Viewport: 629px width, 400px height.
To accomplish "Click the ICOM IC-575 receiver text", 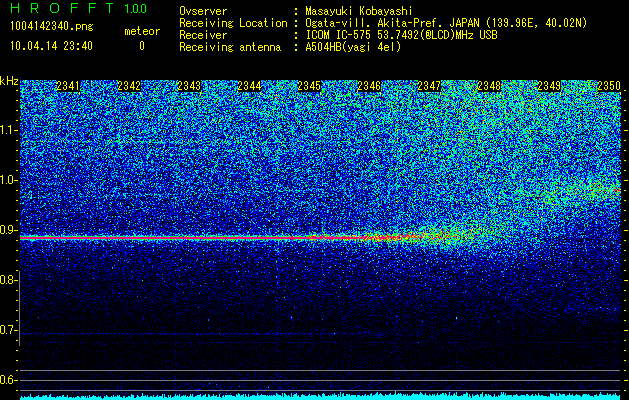I will (401, 35).
